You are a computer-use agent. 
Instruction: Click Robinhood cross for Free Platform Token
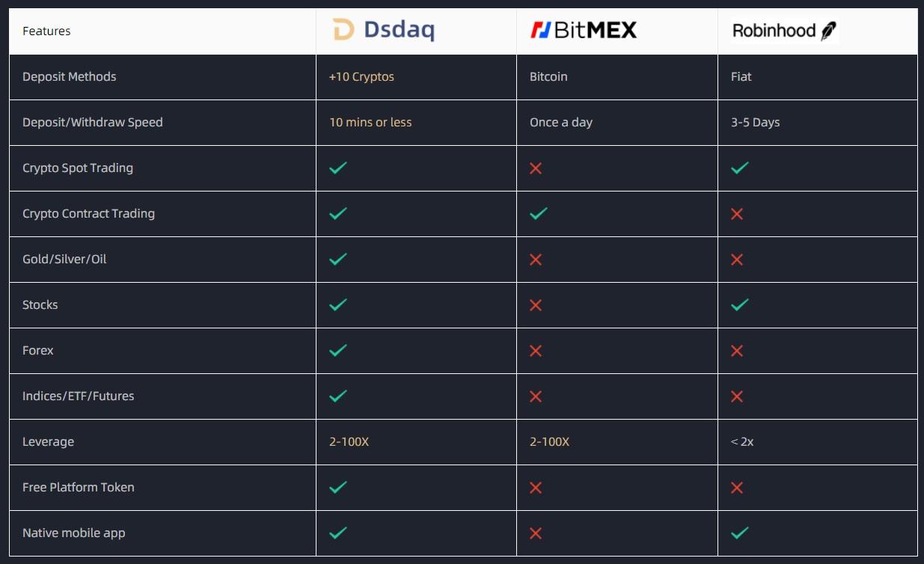tap(737, 488)
